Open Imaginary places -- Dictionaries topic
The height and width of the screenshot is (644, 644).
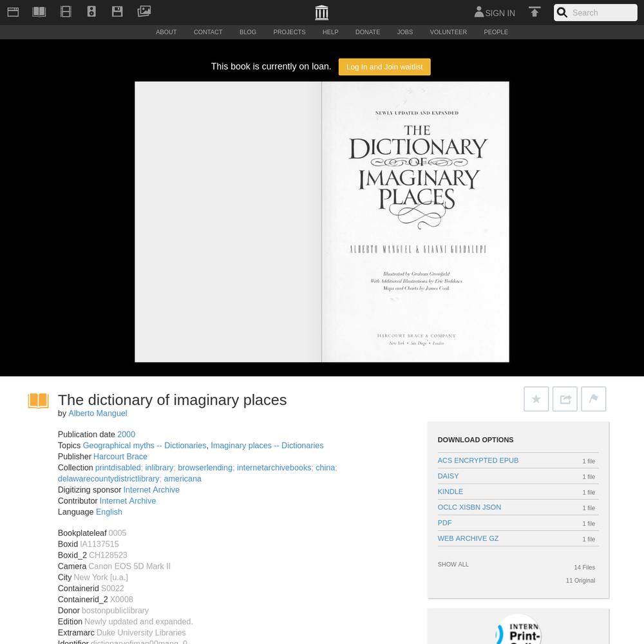click(x=267, y=445)
